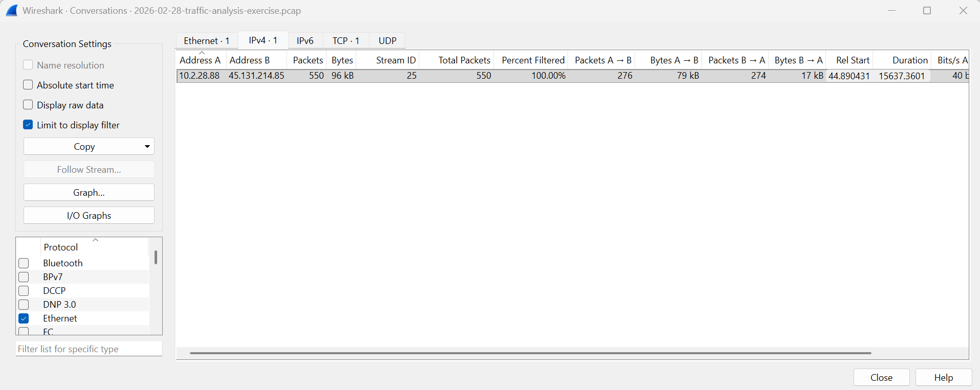Click the Duration value 15637.3601

pyautogui.click(x=902, y=76)
